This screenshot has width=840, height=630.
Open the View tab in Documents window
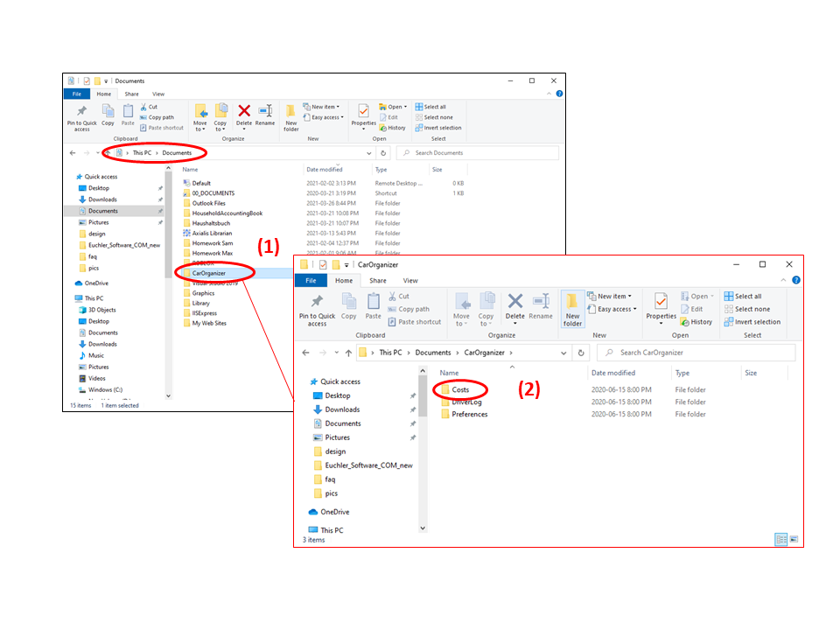[x=158, y=94]
